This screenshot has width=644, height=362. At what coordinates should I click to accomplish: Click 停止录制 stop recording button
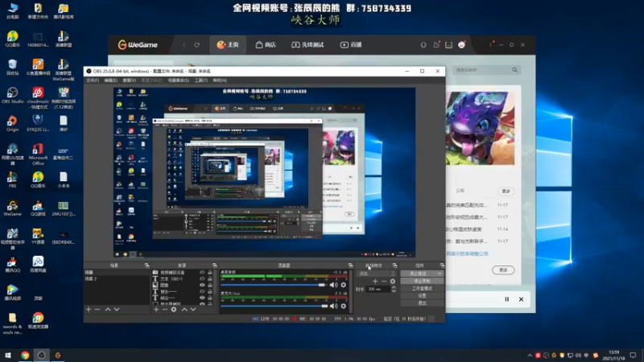[x=422, y=281]
